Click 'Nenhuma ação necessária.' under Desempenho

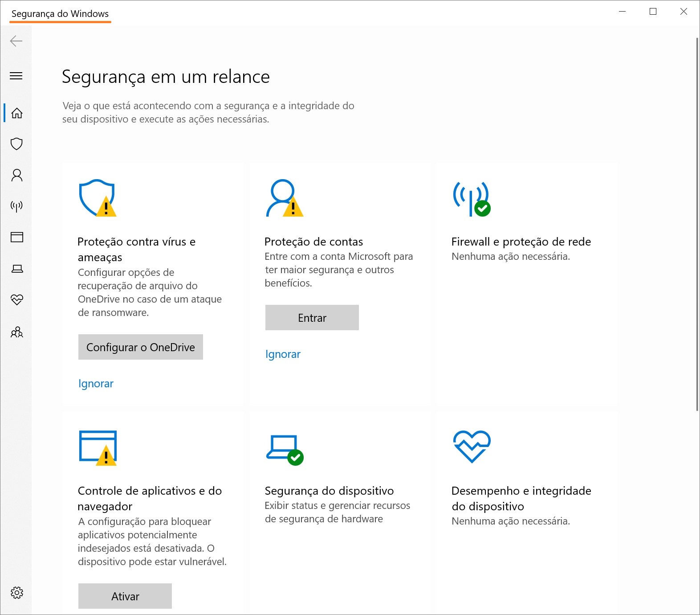click(x=511, y=521)
